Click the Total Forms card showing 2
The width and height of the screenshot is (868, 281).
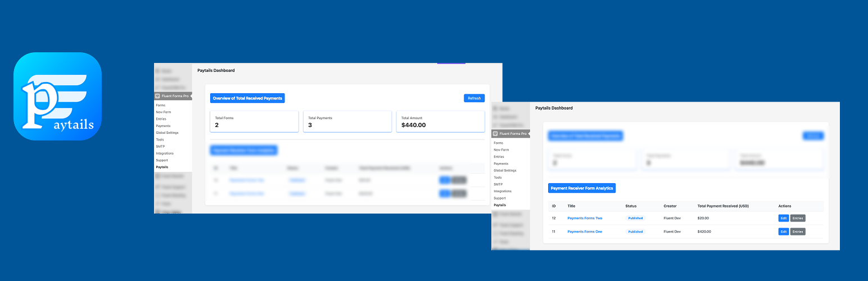coord(254,121)
